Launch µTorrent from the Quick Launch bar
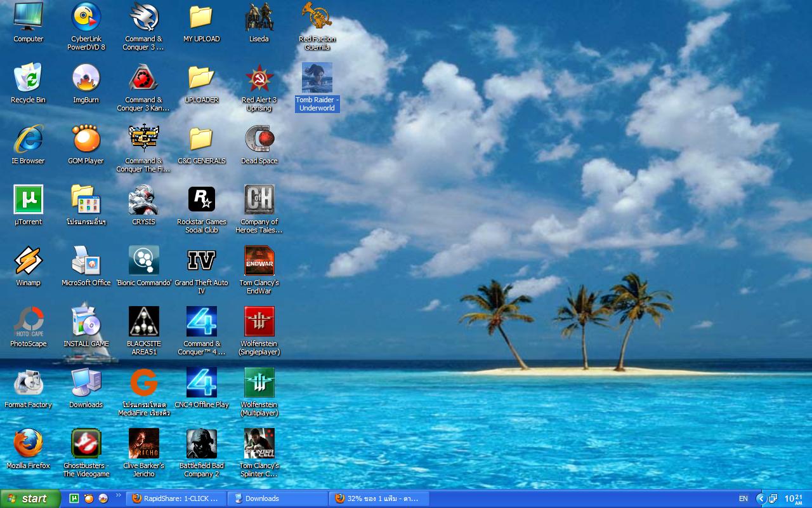Viewport: 812px width, 508px height. point(74,498)
